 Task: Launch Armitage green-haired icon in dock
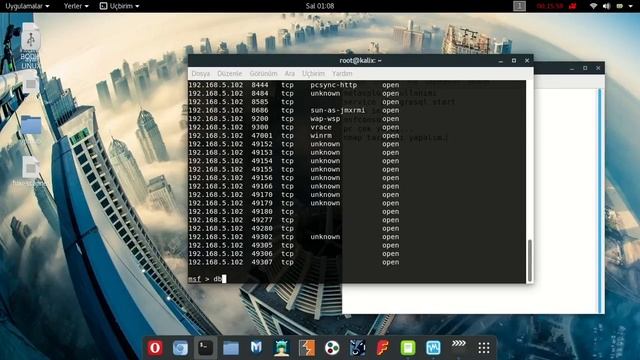point(281,348)
